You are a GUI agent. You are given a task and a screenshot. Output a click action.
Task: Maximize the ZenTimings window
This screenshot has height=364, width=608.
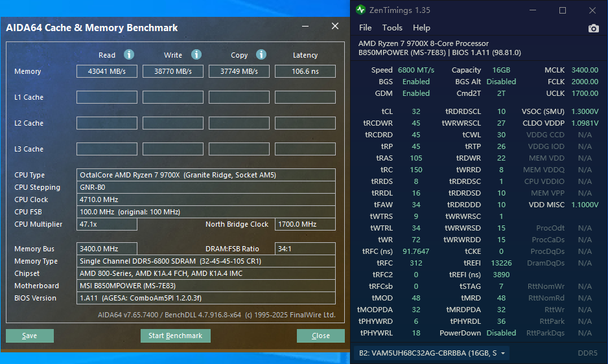pos(562,10)
